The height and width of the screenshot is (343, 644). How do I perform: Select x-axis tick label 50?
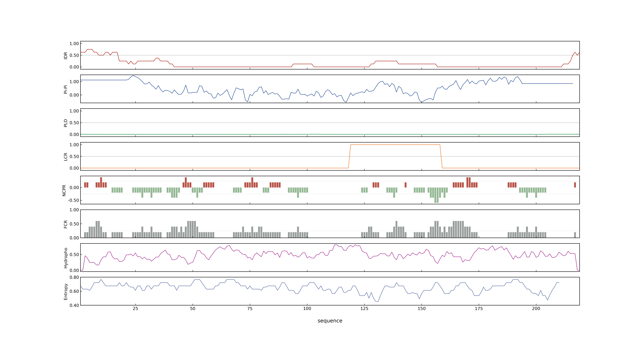(193, 309)
